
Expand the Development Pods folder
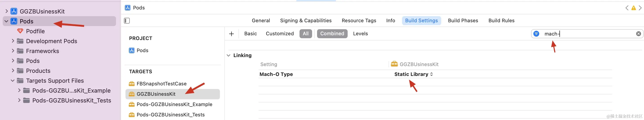click(13, 41)
